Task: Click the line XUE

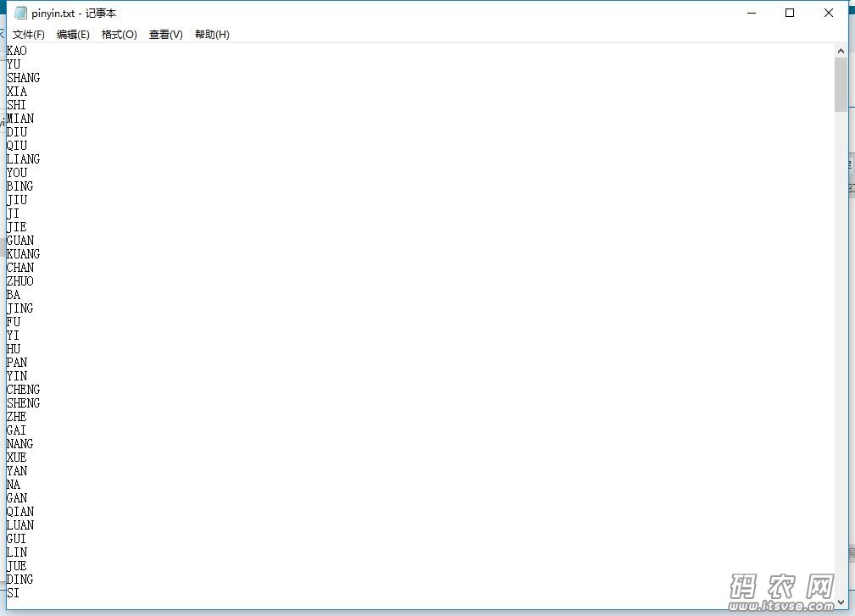Action: [16, 458]
